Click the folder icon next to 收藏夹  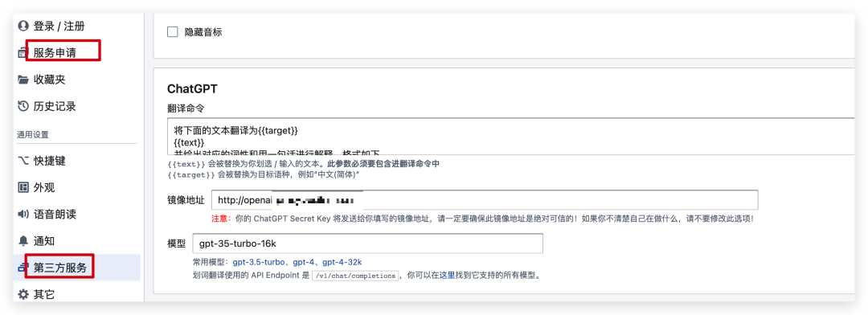[23, 80]
